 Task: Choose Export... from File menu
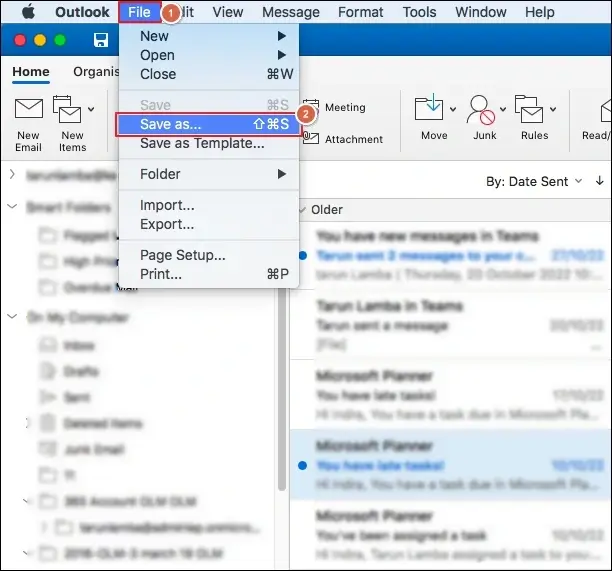point(209,224)
